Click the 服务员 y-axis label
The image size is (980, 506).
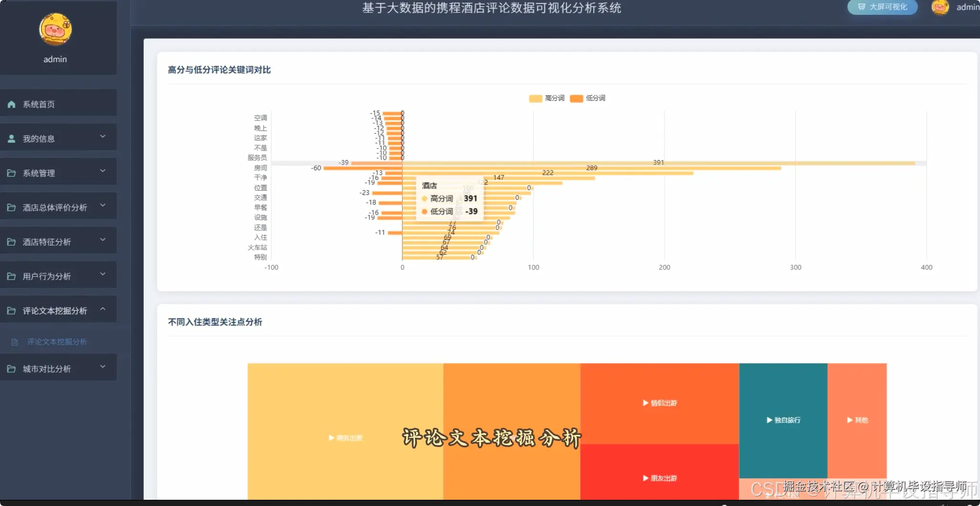pyautogui.click(x=257, y=158)
